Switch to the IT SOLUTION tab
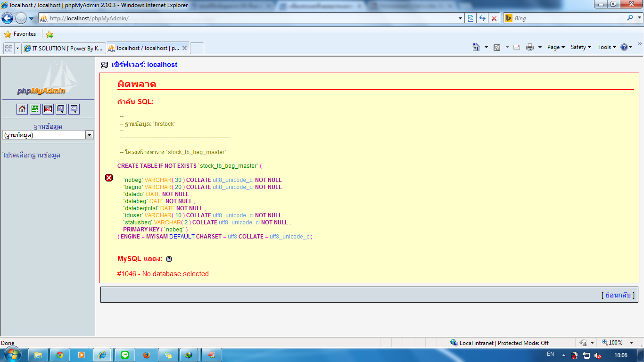The height and width of the screenshot is (362, 644). coord(63,48)
